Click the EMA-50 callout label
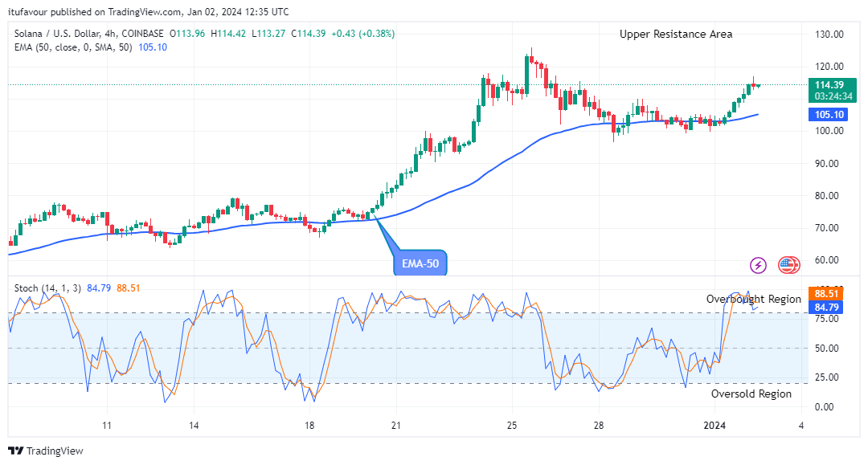The height and width of the screenshot is (465, 868). point(420,263)
